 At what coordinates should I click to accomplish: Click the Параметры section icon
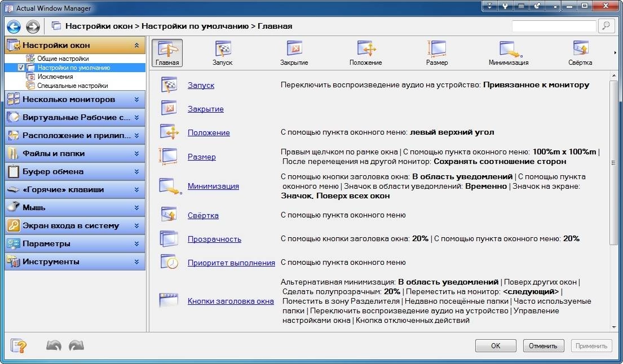point(13,243)
